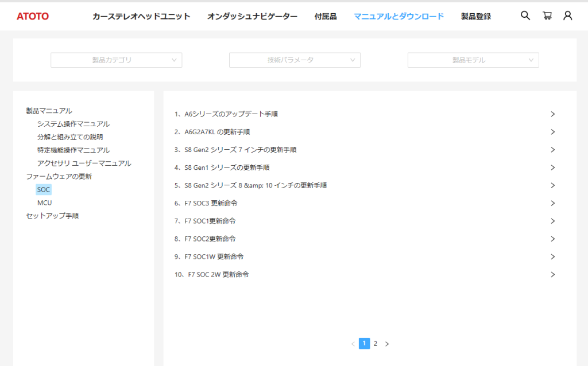Expand chevron on S8 Gen2 8 & 10 インチ row
The image size is (588, 366).
pos(553,185)
